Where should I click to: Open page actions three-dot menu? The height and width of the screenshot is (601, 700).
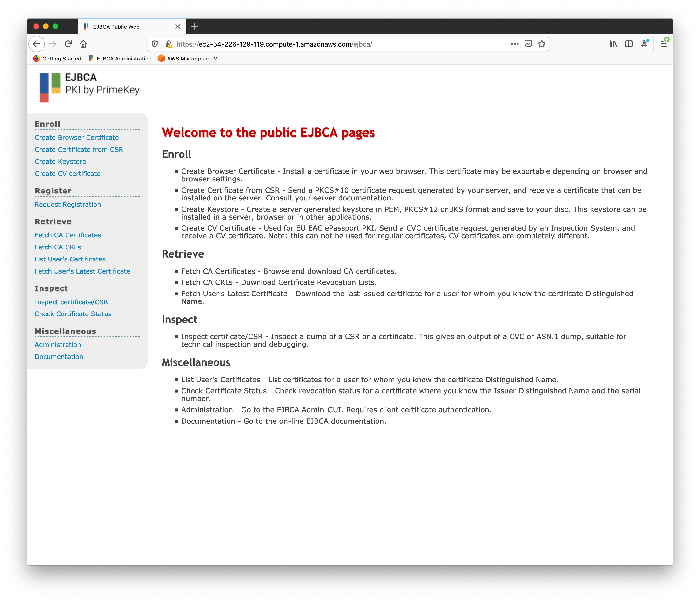tap(515, 44)
